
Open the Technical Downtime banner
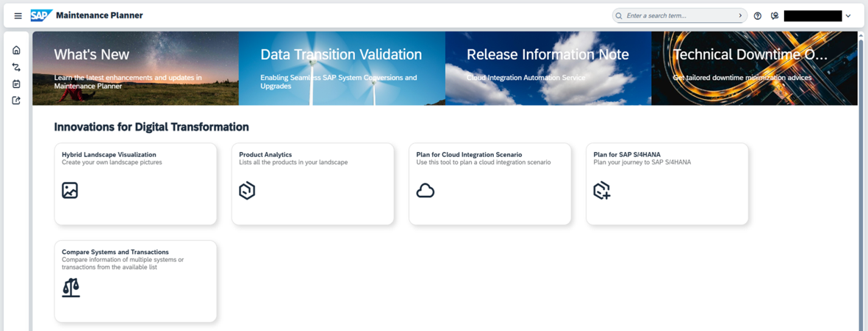[x=753, y=68]
